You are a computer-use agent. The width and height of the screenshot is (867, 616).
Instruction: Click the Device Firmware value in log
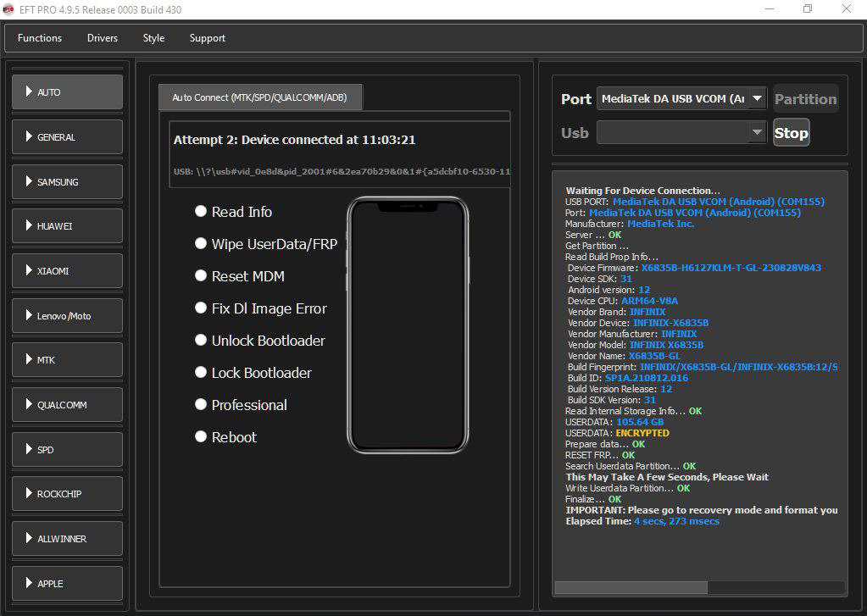(731, 268)
